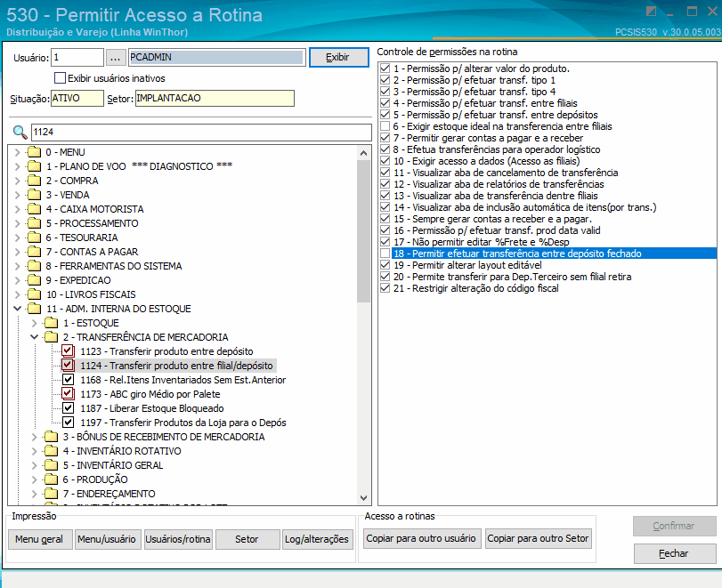The width and height of the screenshot is (722, 588).
Task: Toggle checkbox for 1168 Rel.Itens Inventariados
Action: click(x=68, y=380)
